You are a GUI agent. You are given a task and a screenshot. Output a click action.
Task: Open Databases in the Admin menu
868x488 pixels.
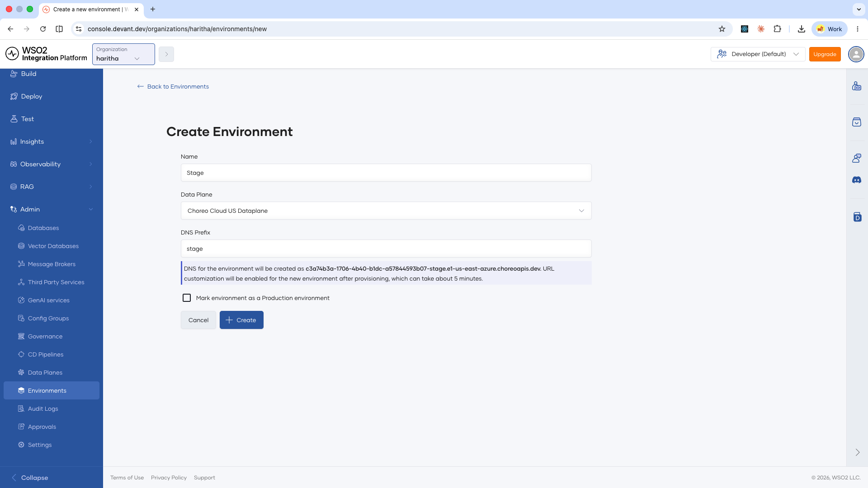click(x=52, y=228)
